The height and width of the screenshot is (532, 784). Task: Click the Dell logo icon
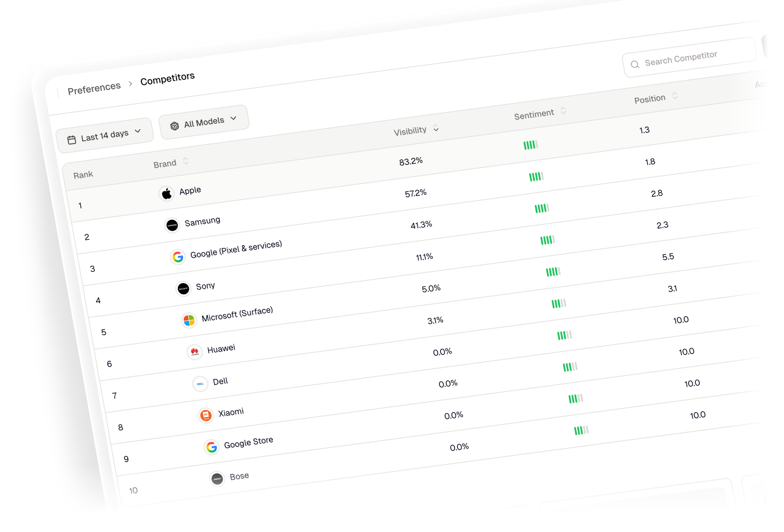(x=200, y=383)
